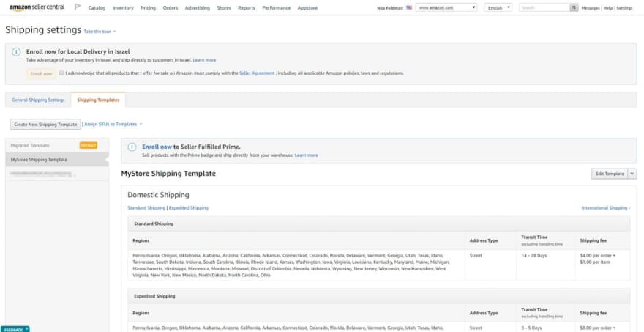Screen dimensions: 644x332
Task: Click the US flag marketplace icon
Action: [x=409, y=7]
